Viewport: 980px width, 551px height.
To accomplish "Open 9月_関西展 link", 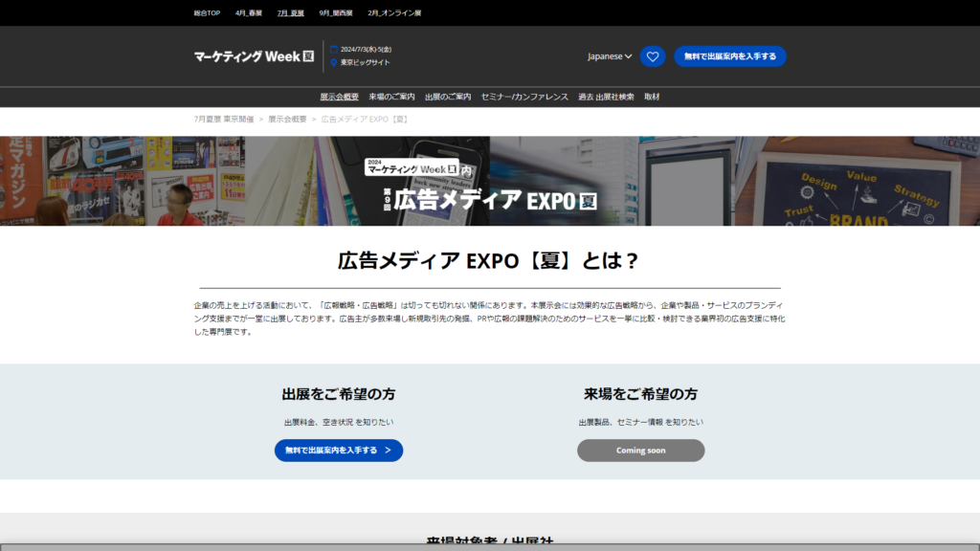I will [336, 13].
